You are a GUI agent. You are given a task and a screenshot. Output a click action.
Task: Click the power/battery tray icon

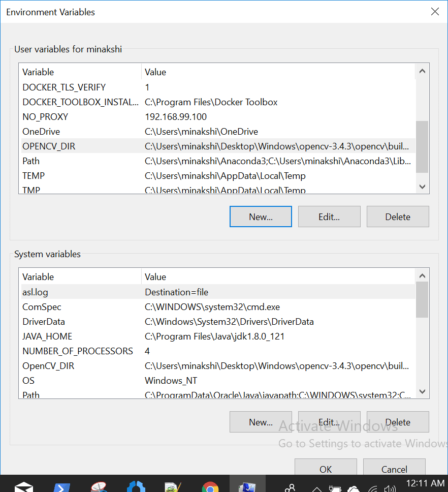coord(335,488)
